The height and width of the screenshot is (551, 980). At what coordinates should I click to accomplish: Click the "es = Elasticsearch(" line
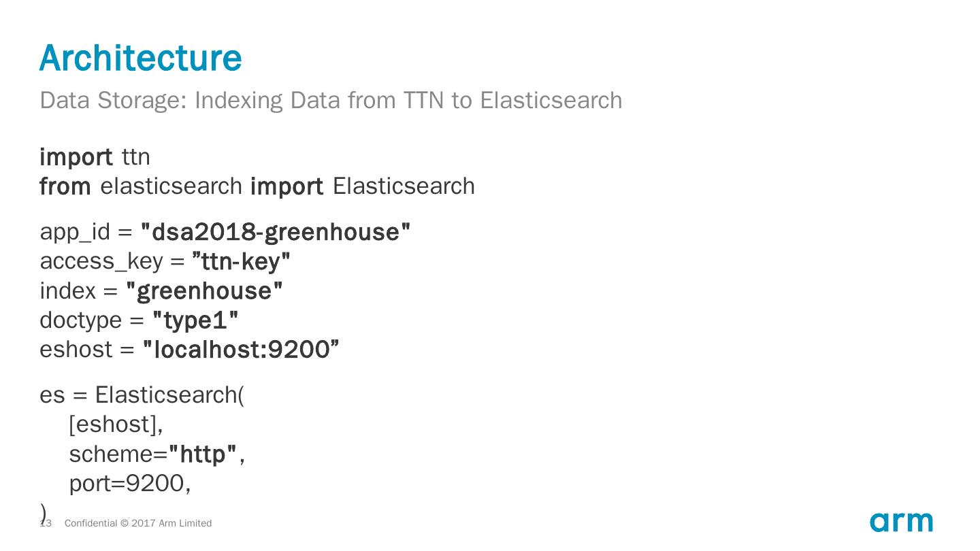pyautogui.click(x=142, y=395)
